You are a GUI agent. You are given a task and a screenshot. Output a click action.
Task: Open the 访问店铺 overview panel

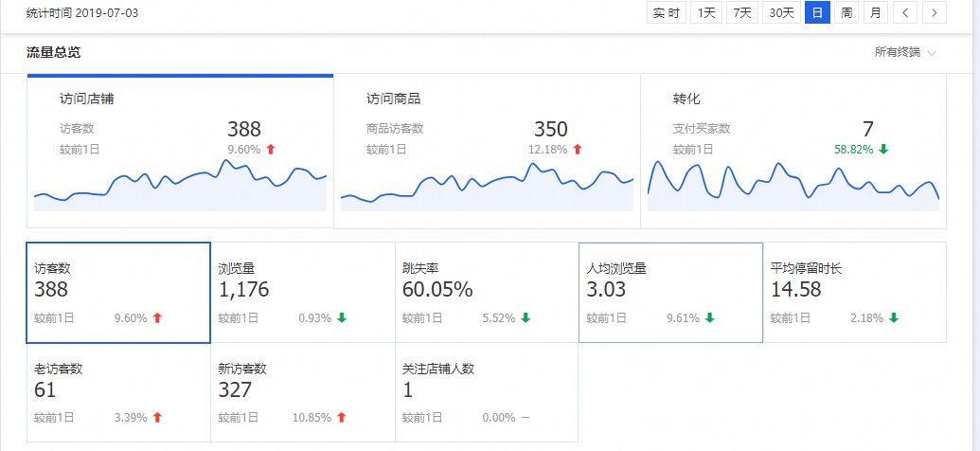[180, 151]
